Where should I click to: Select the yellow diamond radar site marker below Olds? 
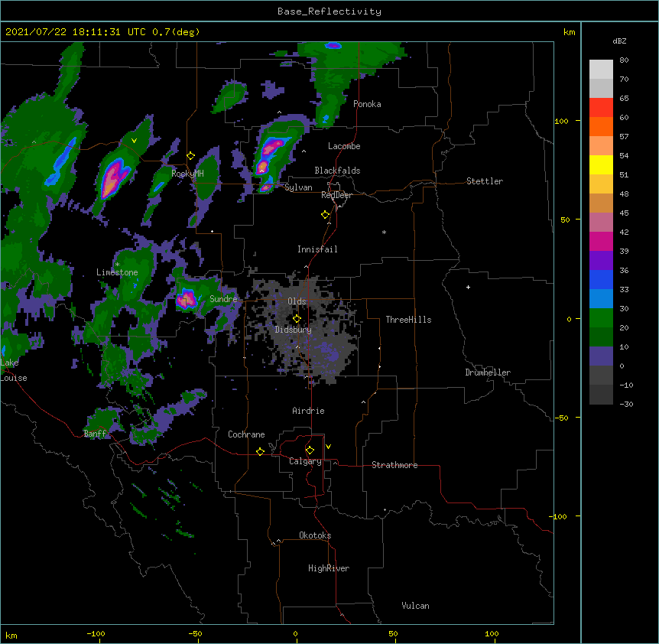coord(297,319)
